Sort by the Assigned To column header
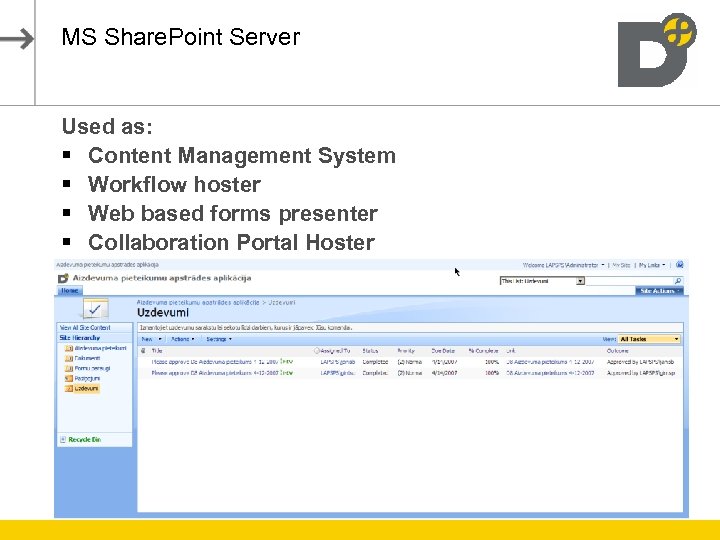This screenshot has height=540, width=720. [x=335, y=351]
